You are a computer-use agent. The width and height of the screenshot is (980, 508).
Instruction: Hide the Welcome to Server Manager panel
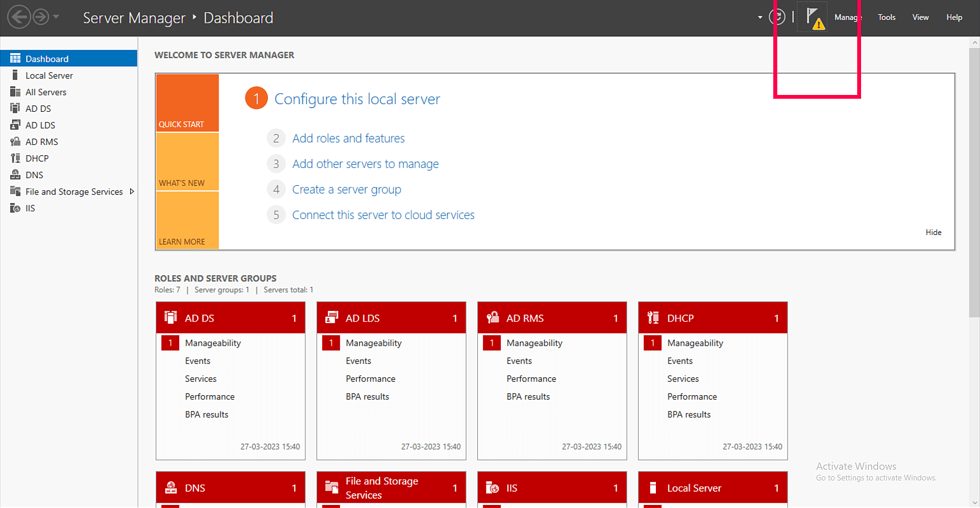tap(933, 232)
